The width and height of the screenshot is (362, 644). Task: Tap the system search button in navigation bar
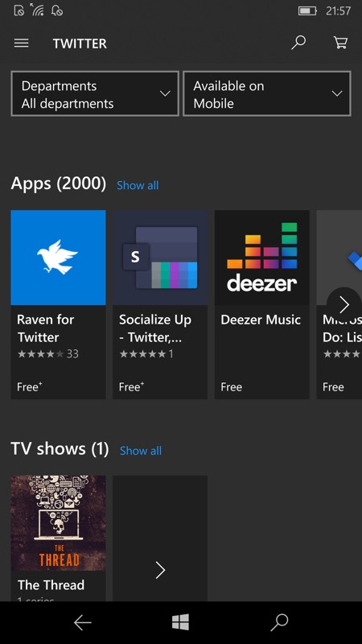[x=279, y=622]
